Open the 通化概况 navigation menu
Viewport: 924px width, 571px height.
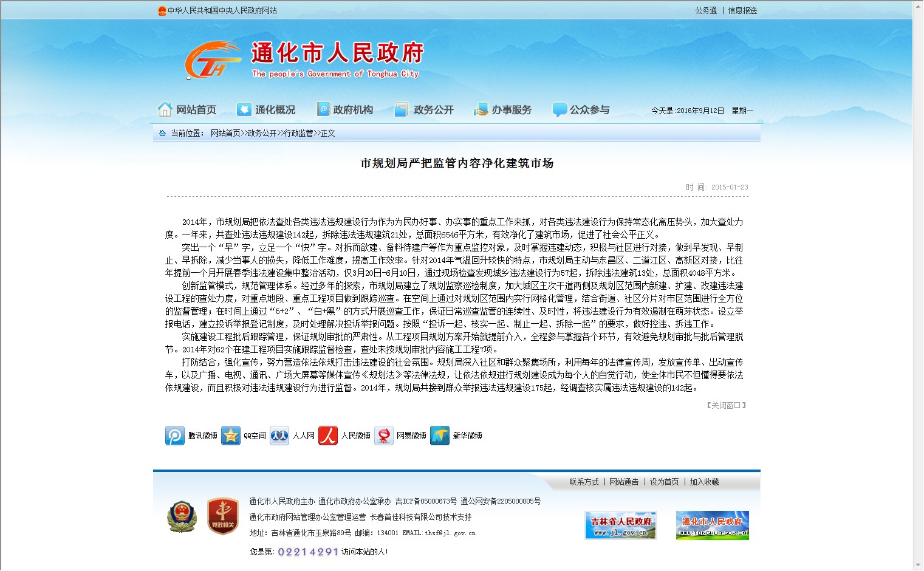[x=266, y=110]
